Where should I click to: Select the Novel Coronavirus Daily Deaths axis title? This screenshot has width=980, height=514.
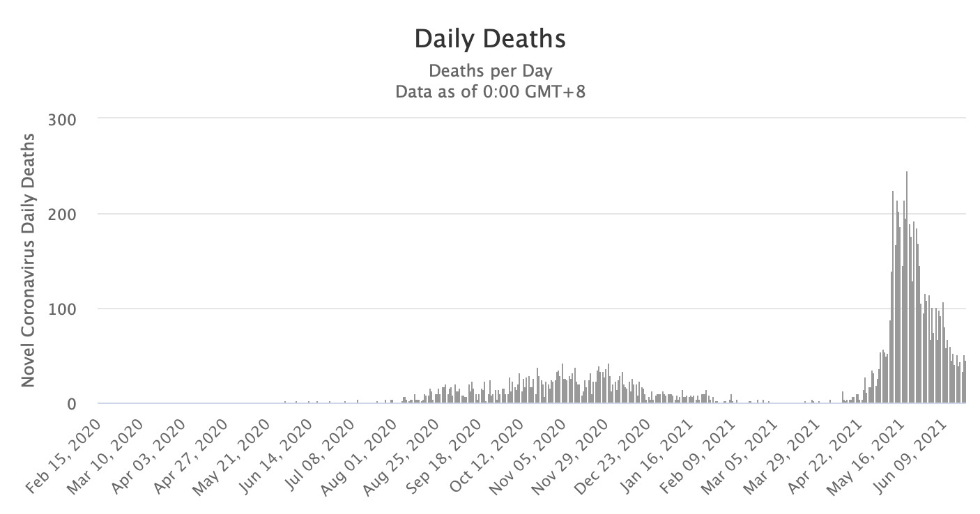[x=28, y=260]
